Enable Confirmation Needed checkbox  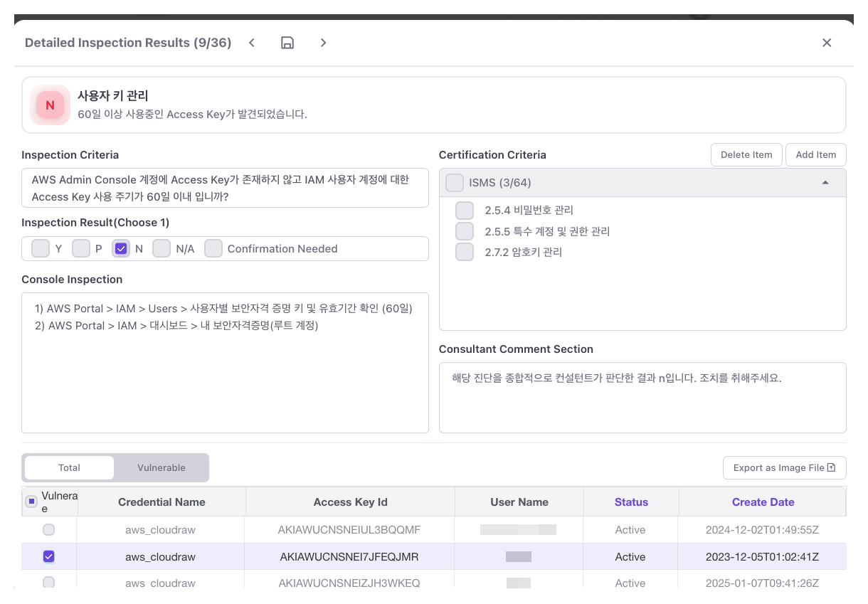(213, 248)
